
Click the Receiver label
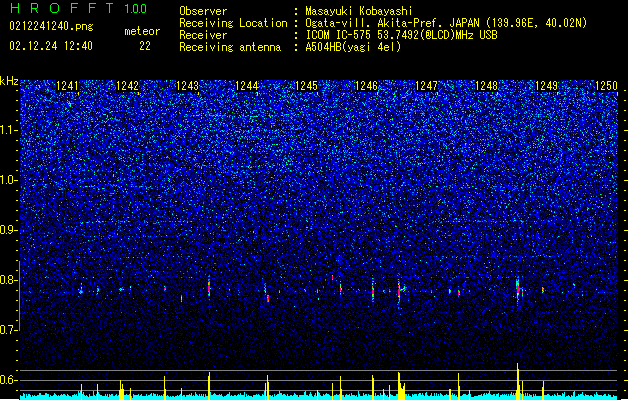203,35
